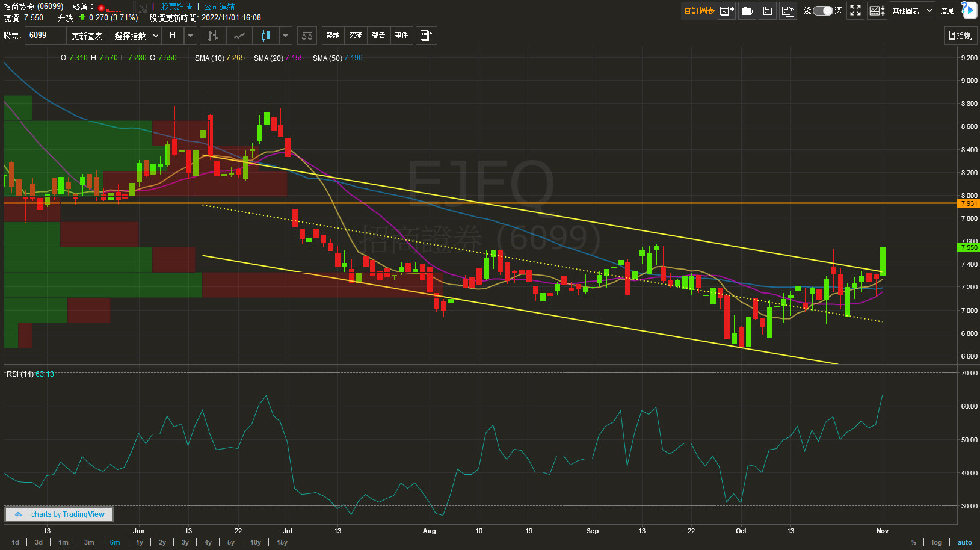Select the 5y time range
980x550 pixels.
pos(231,542)
